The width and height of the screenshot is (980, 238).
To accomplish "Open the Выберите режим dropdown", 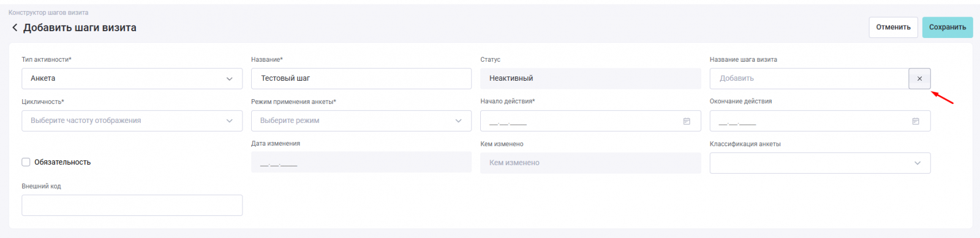I will [361, 121].
